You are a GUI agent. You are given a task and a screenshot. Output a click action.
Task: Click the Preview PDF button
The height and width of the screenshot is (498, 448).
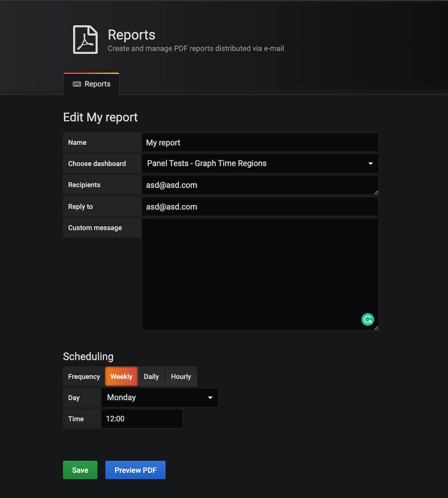(135, 470)
